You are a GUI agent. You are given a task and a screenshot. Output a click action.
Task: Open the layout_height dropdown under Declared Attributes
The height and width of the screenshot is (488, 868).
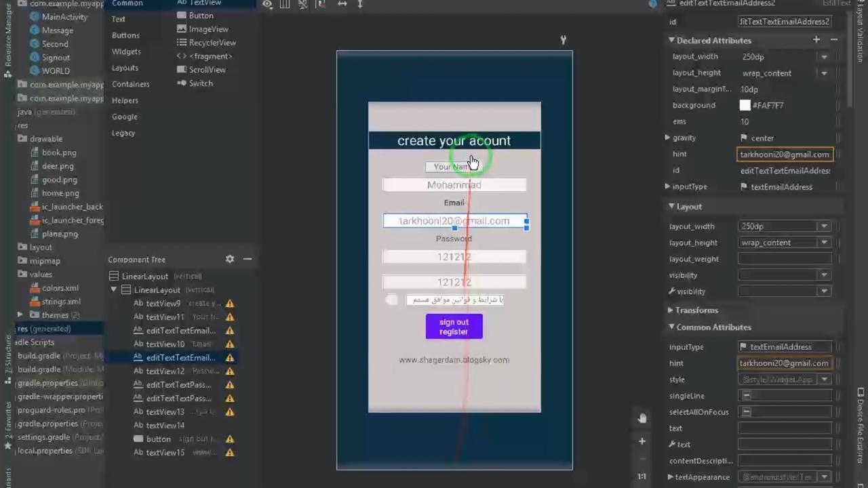pos(824,73)
